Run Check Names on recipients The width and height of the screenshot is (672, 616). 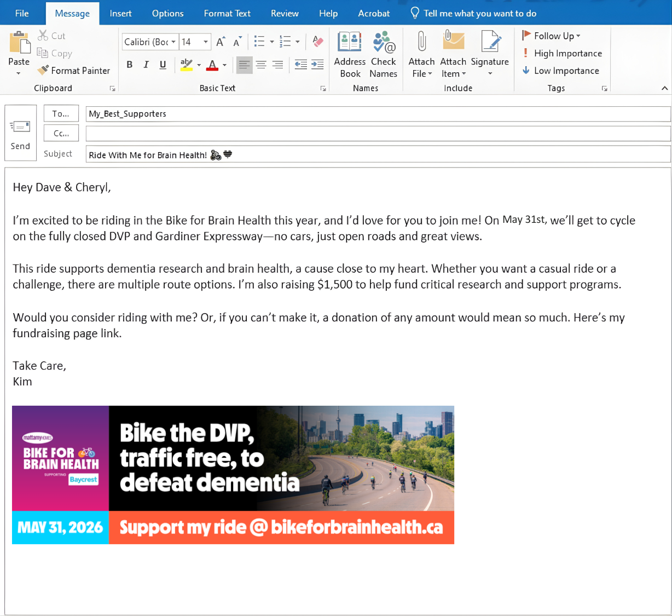tap(383, 54)
